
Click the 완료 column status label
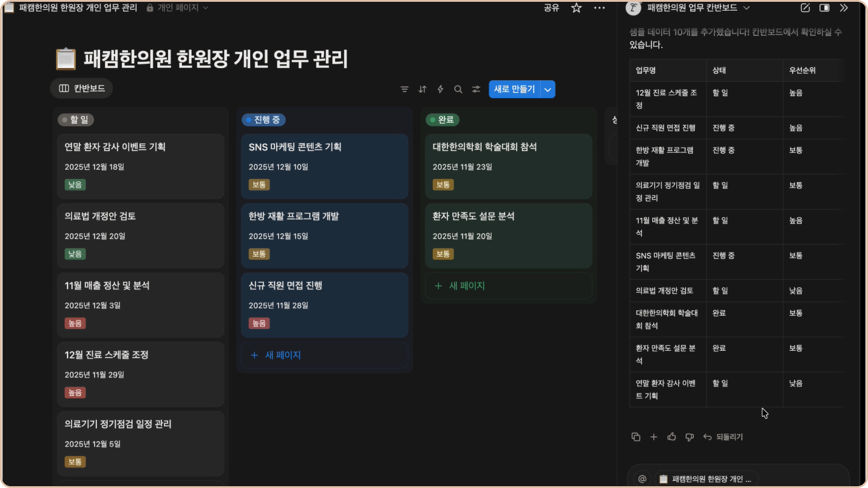[x=442, y=120]
